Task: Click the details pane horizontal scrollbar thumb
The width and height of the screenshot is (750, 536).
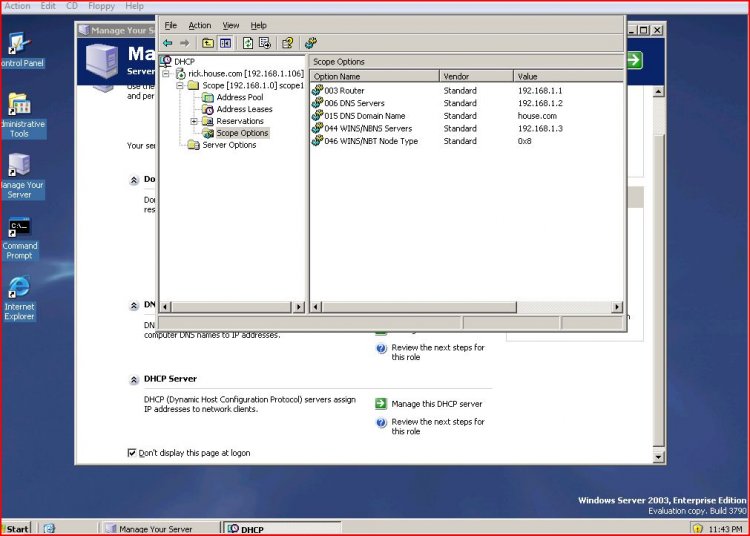Action: [x=419, y=307]
